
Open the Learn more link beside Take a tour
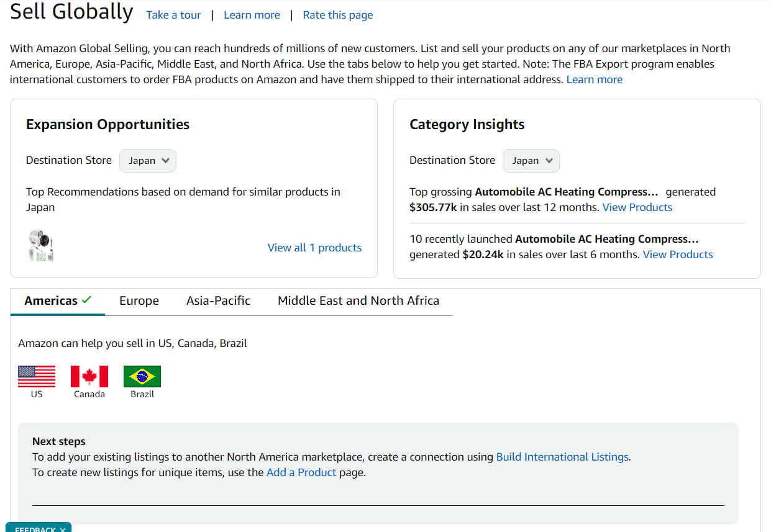coord(252,15)
